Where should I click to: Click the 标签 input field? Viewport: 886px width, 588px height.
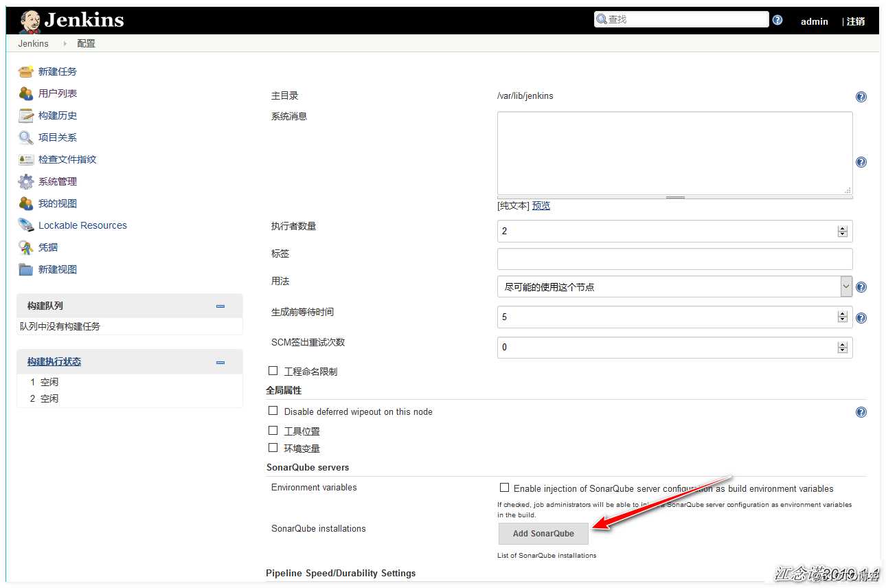(674, 259)
